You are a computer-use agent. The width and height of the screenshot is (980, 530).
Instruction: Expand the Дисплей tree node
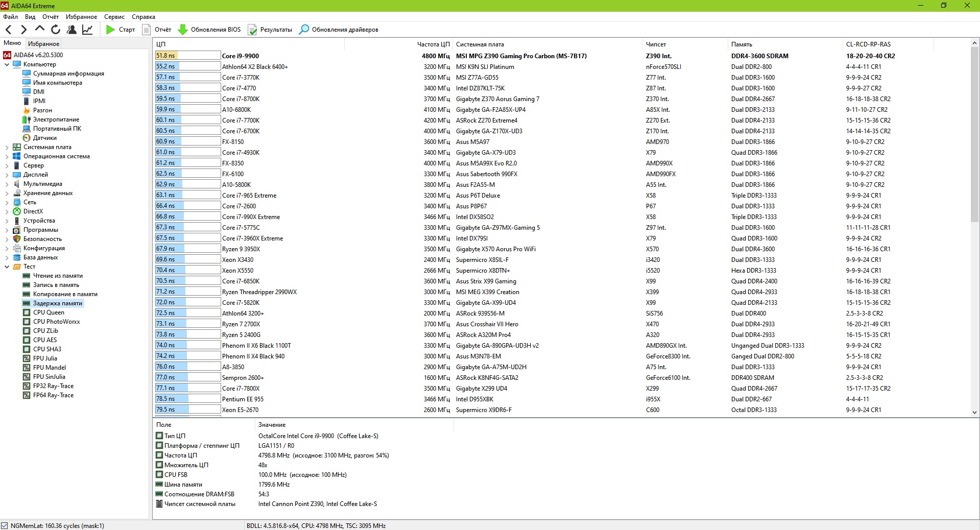(x=7, y=175)
